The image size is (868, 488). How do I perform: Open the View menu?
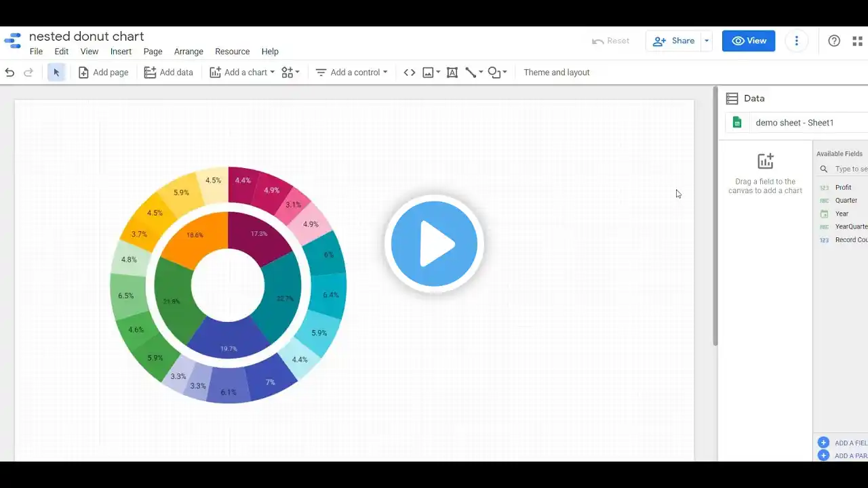pos(90,52)
